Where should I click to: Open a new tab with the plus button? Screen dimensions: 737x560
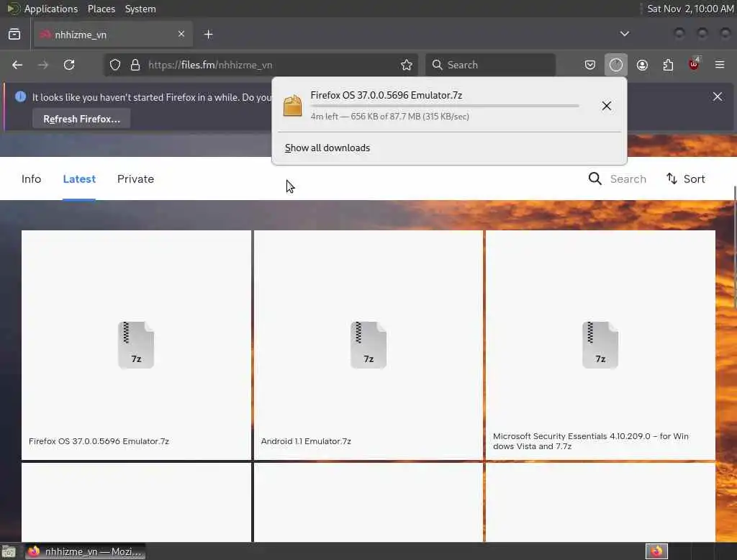point(208,35)
